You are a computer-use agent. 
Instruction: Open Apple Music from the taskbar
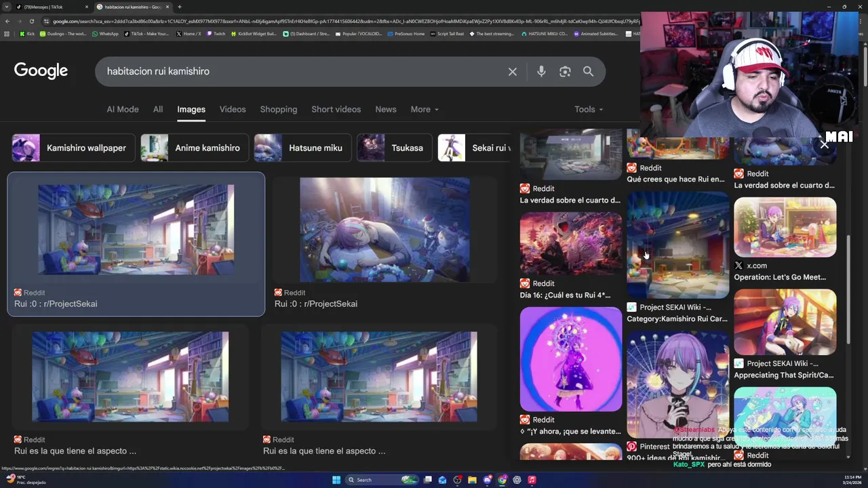(532, 480)
